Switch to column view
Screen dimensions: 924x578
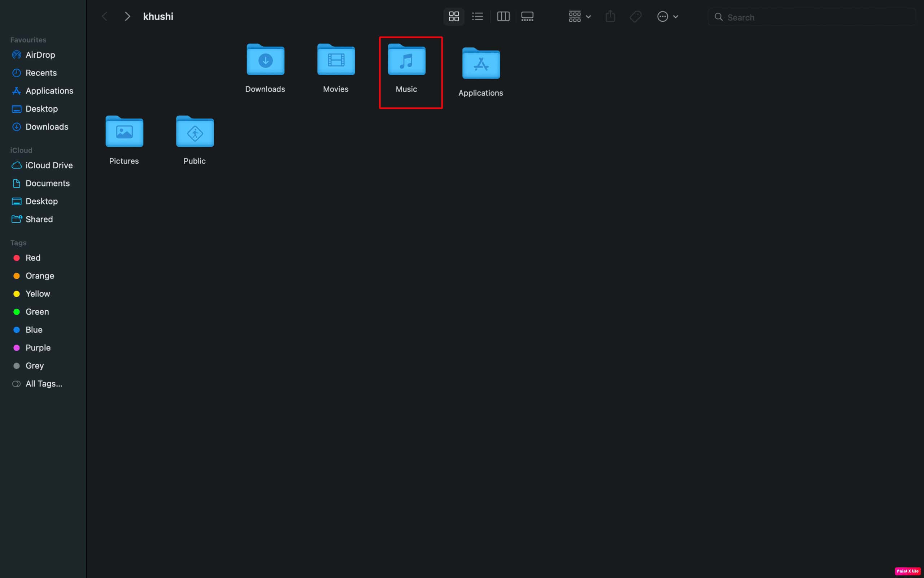pyautogui.click(x=503, y=17)
